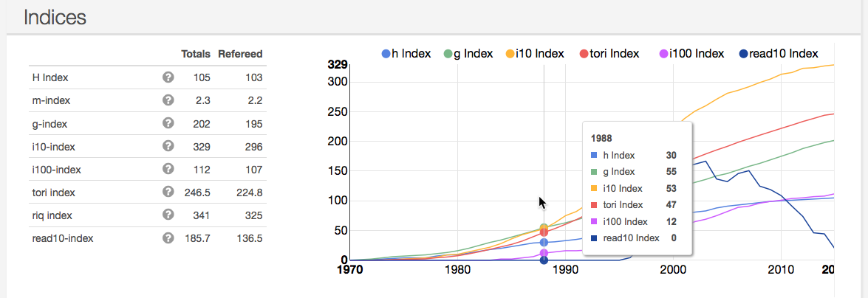868x298 pixels.
Task: Open the g-index help tooltip icon
Action: pos(168,123)
